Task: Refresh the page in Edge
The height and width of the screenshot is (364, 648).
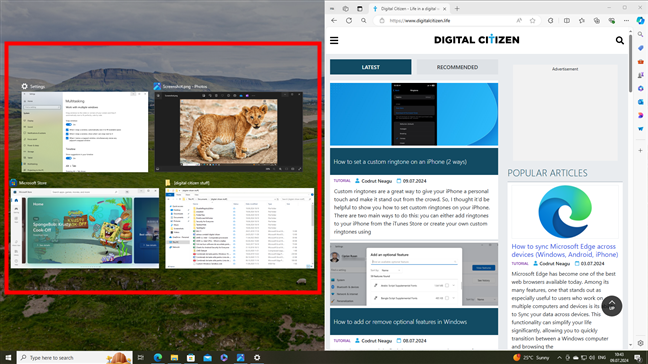Action: pyautogui.click(x=349, y=21)
